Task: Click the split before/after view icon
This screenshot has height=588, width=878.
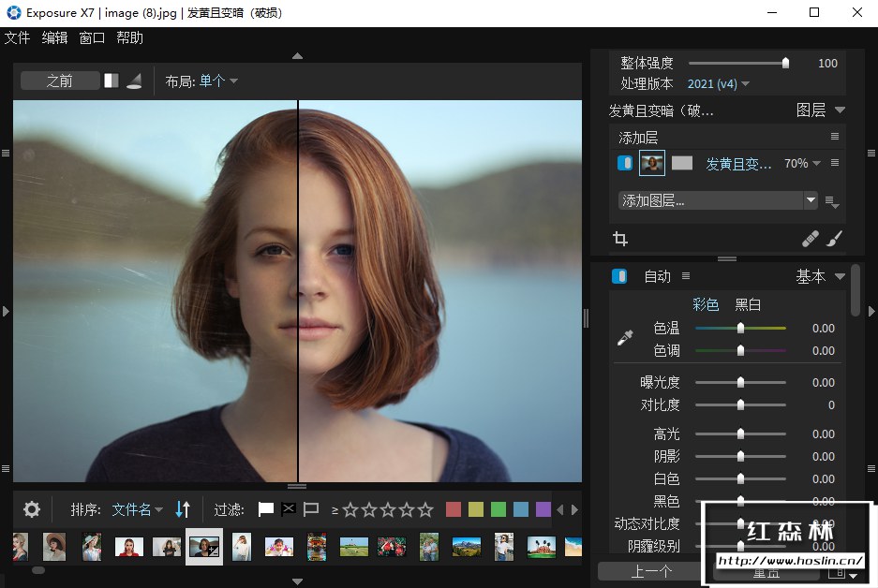Action: point(112,81)
